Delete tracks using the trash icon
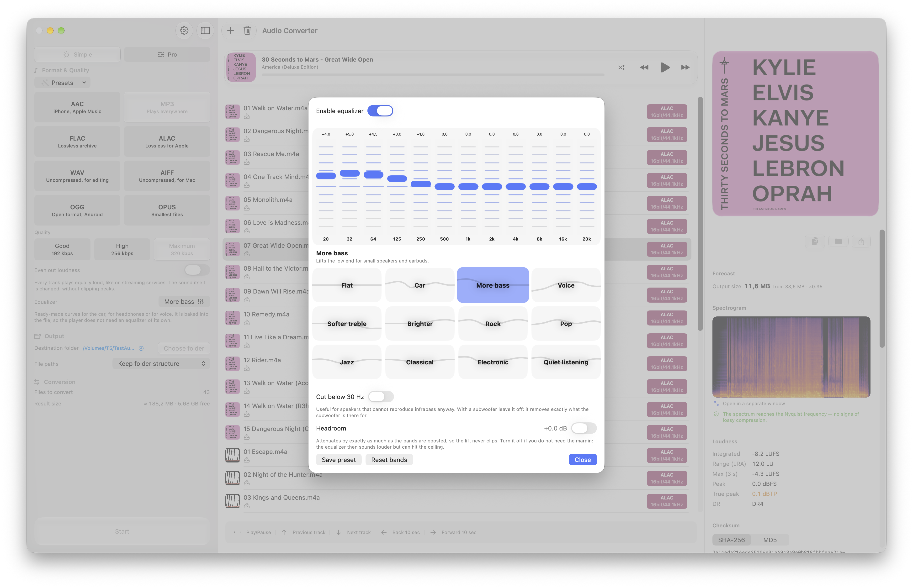The image size is (913, 588). tap(247, 31)
